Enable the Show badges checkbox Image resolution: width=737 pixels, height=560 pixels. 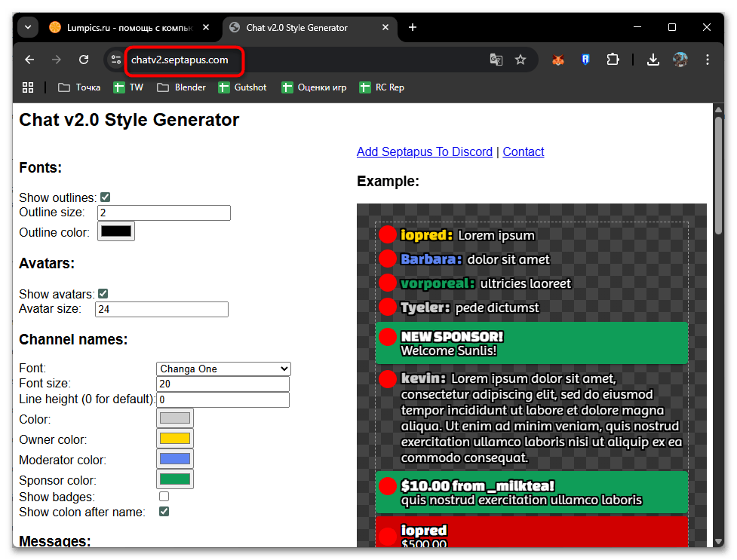tap(164, 497)
